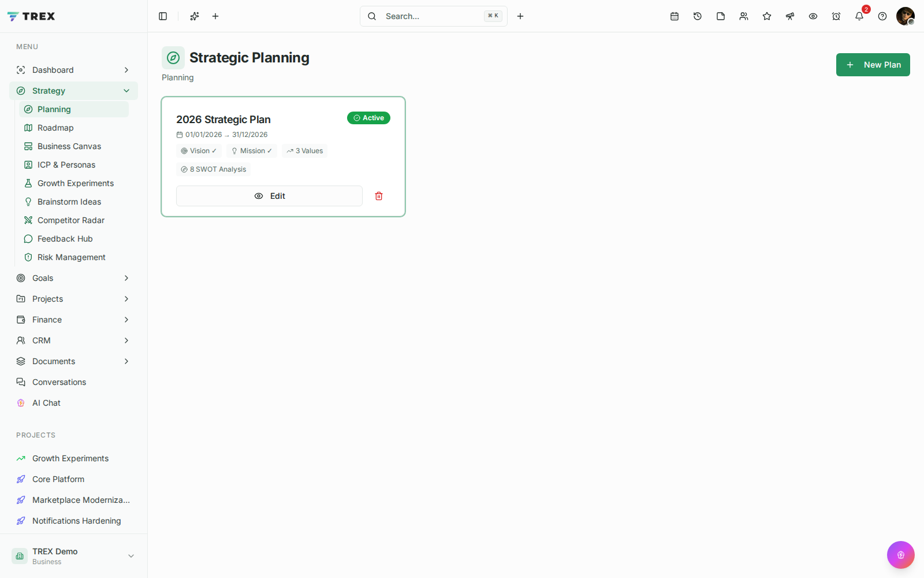Image resolution: width=924 pixels, height=578 pixels.
Task: Select Planning in the sidebar
Action: coord(74,109)
